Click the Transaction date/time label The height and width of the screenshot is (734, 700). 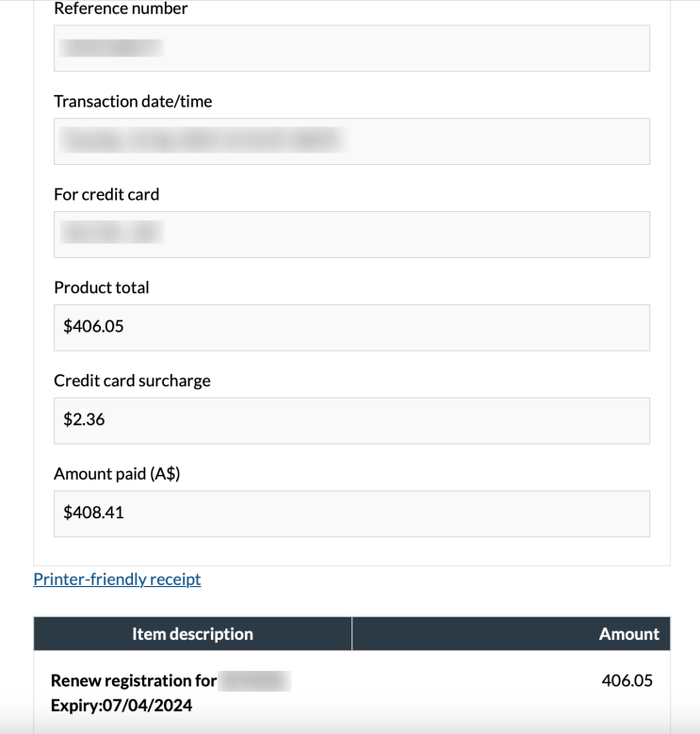click(x=133, y=101)
